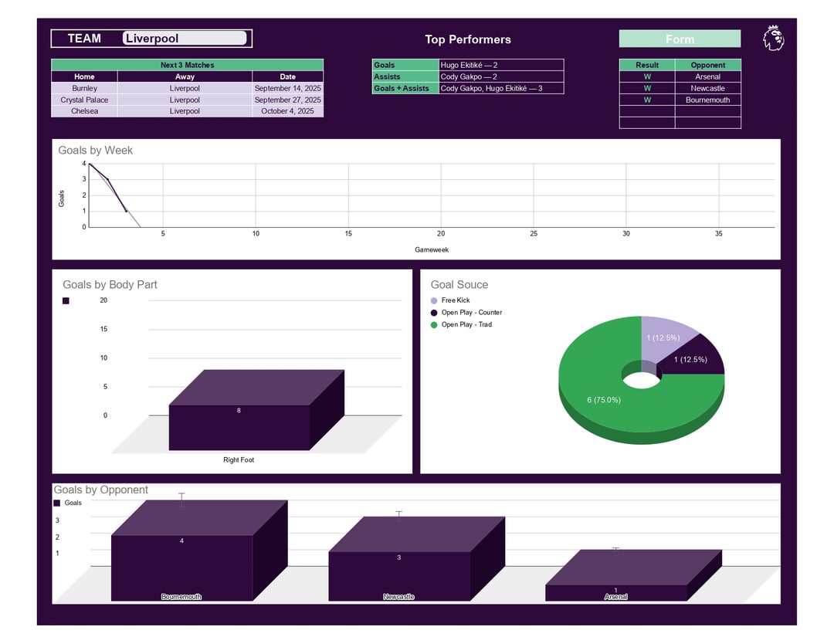834x644 pixels.
Task: Click the gameweek 3 point on line chart
Action: [126, 211]
